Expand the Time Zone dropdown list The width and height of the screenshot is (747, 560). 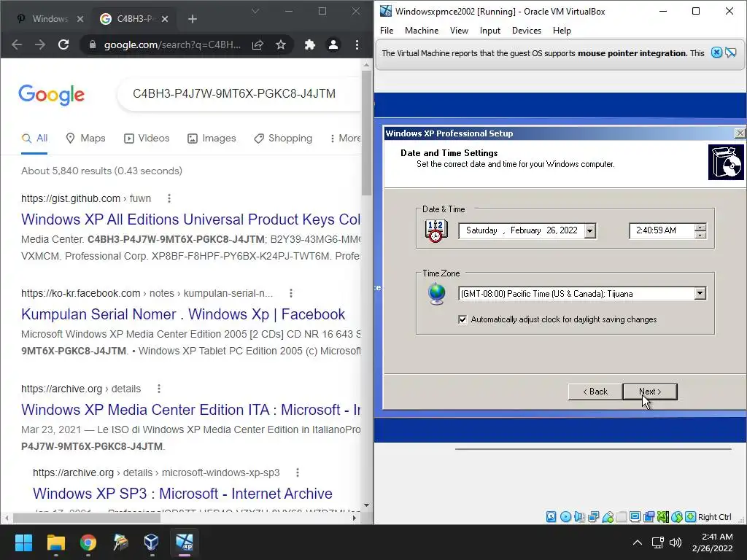[x=700, y=294]
